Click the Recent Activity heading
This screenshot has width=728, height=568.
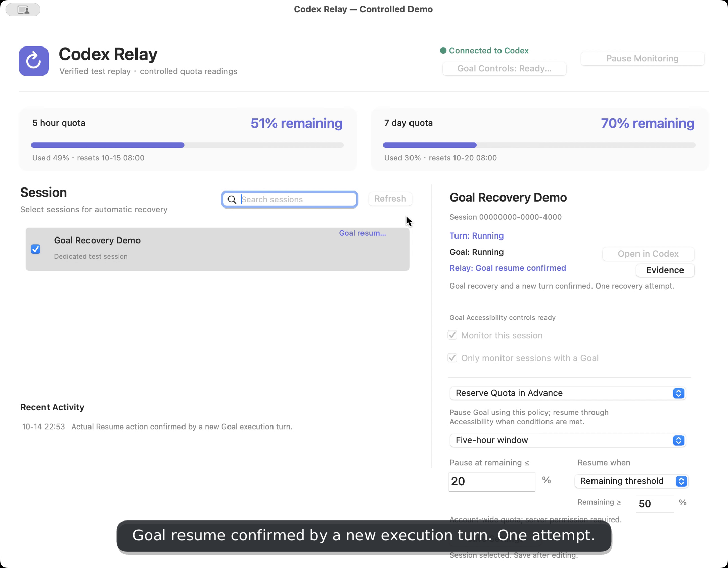click(x=53, y=407)
